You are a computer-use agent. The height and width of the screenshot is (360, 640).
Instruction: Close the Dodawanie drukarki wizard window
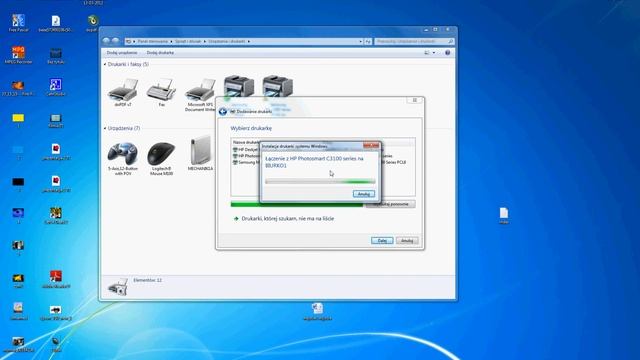(x=415, y=100)
